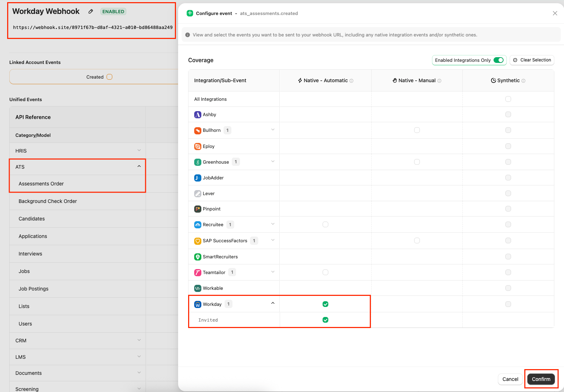This screenshot has width=564, height=392.
Task: Collapse the ATS category
Action: [x=139, y=167]
